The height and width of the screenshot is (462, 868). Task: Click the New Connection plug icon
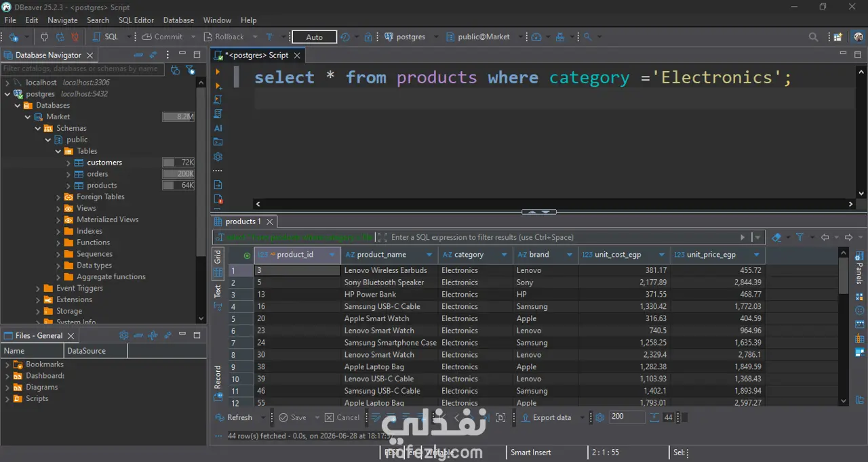click(13, 37)
